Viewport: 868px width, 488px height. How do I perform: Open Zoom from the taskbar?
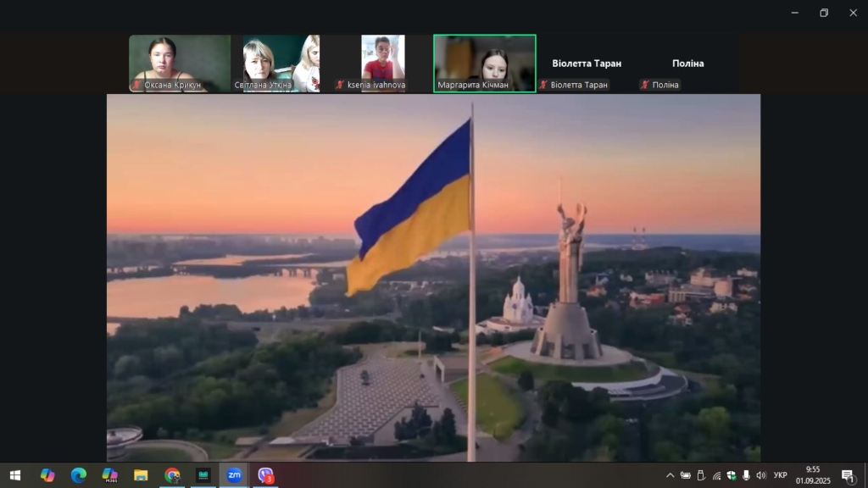point(234,475)
